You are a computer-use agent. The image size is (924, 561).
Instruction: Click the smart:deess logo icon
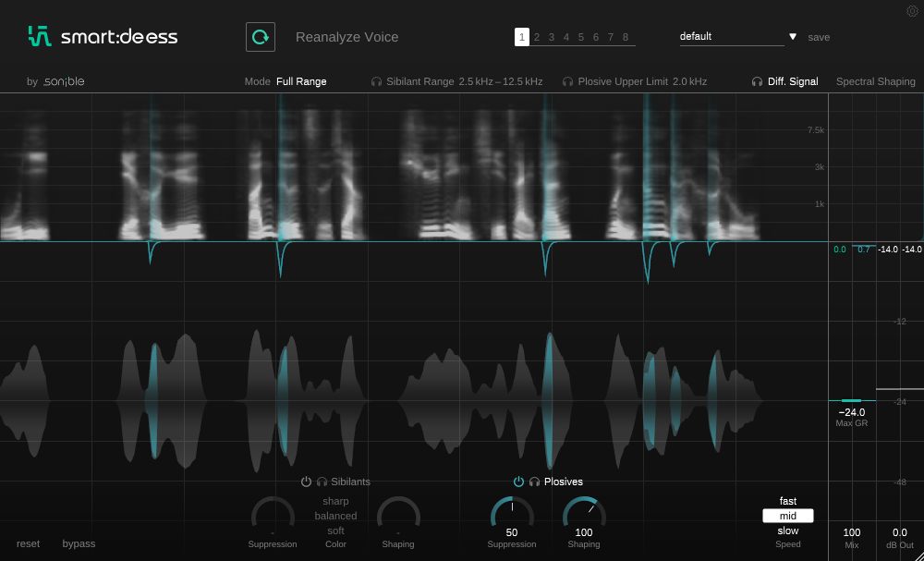tap(39, 36)
